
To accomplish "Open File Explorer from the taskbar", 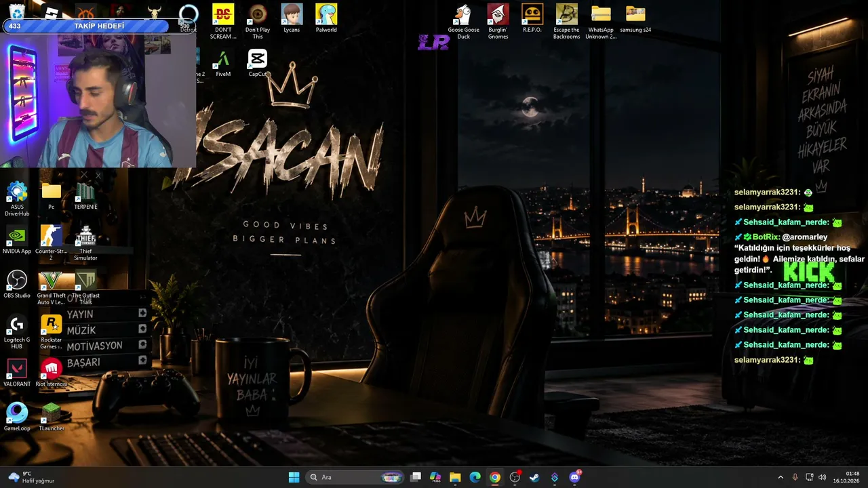I will pyautogui.click(x=455, y=477).
